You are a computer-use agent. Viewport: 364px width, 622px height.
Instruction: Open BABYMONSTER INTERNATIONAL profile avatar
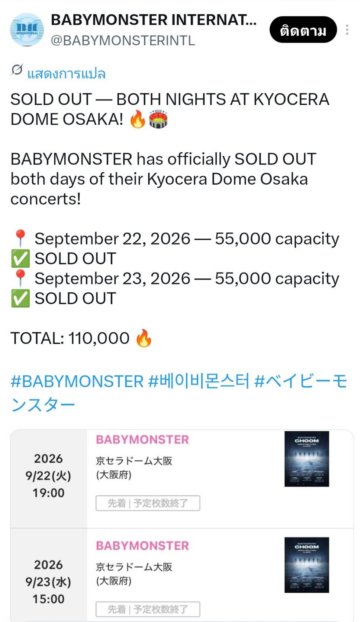[27, 30]
